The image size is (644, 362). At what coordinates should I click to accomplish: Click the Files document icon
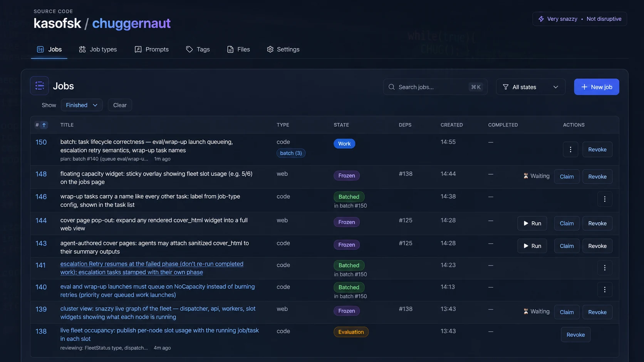click(x=230, y=49)
